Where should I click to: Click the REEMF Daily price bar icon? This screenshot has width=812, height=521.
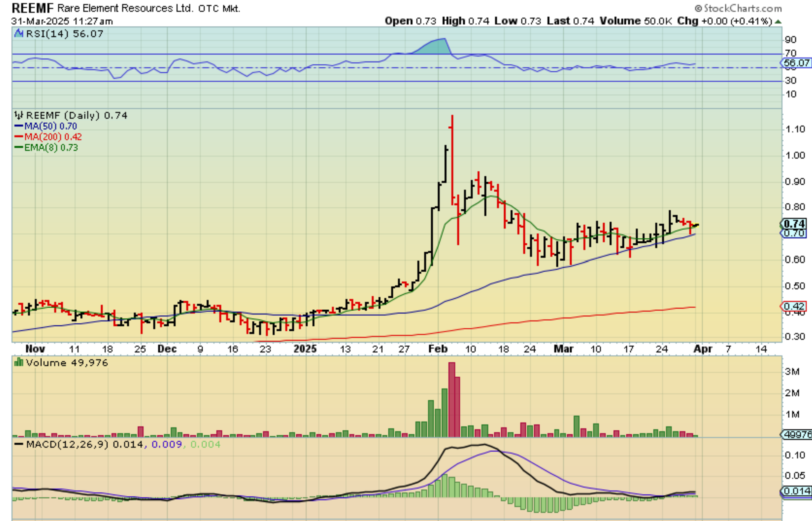19,115
